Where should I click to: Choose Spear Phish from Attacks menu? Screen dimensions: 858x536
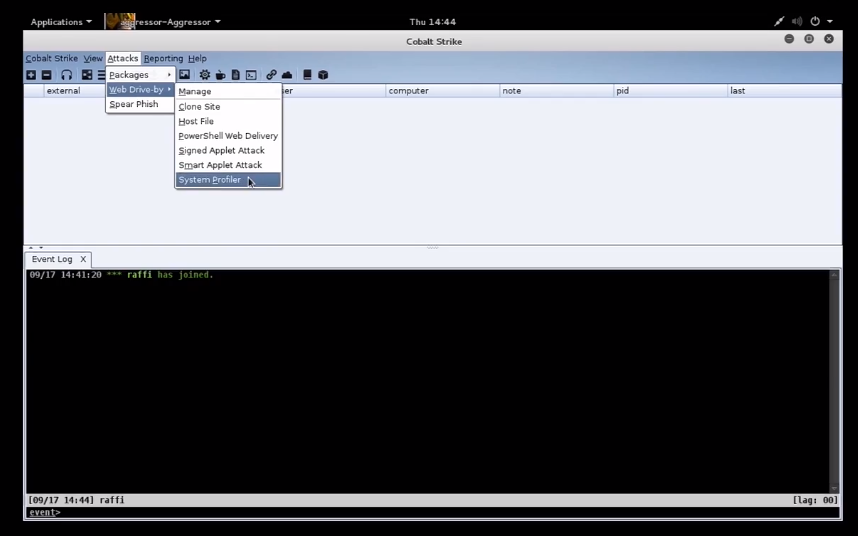click(140, 104)
